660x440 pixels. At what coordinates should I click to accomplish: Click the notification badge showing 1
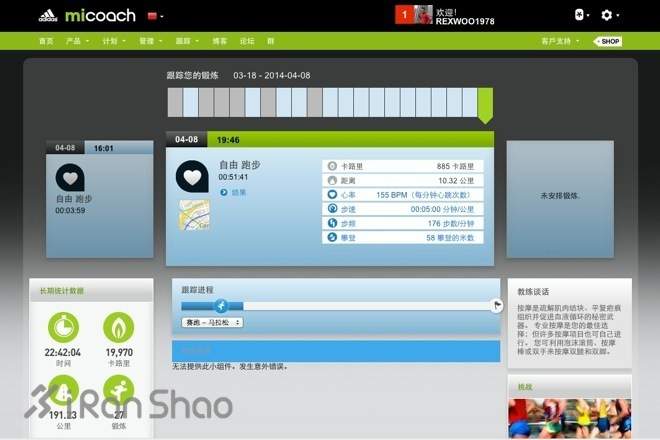(x=403, y=15)
